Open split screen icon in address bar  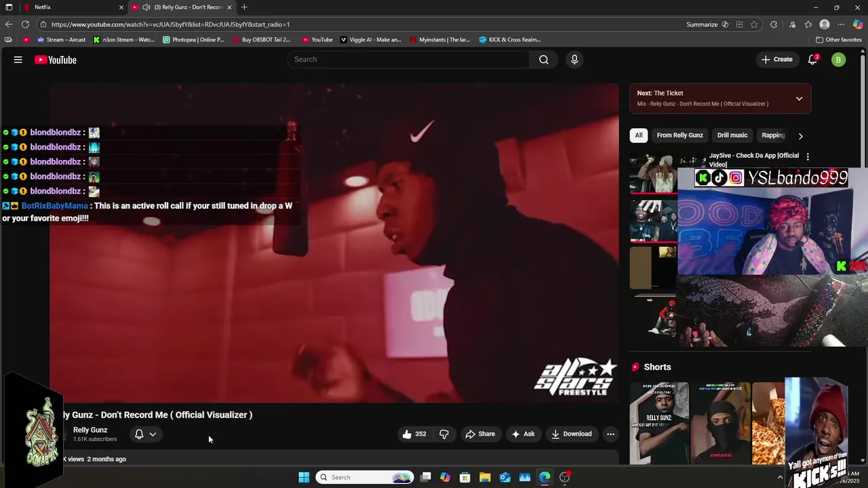tap(740, 24)
